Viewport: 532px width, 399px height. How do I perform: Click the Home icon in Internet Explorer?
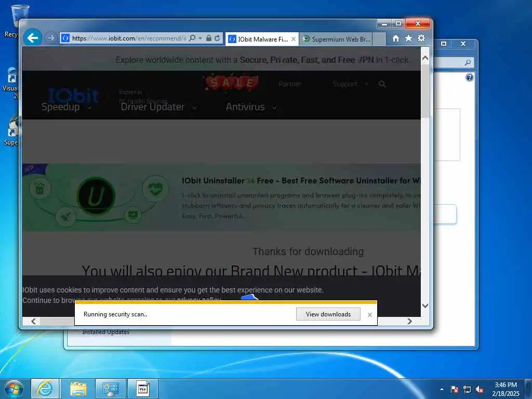click(x=395, y=38)
